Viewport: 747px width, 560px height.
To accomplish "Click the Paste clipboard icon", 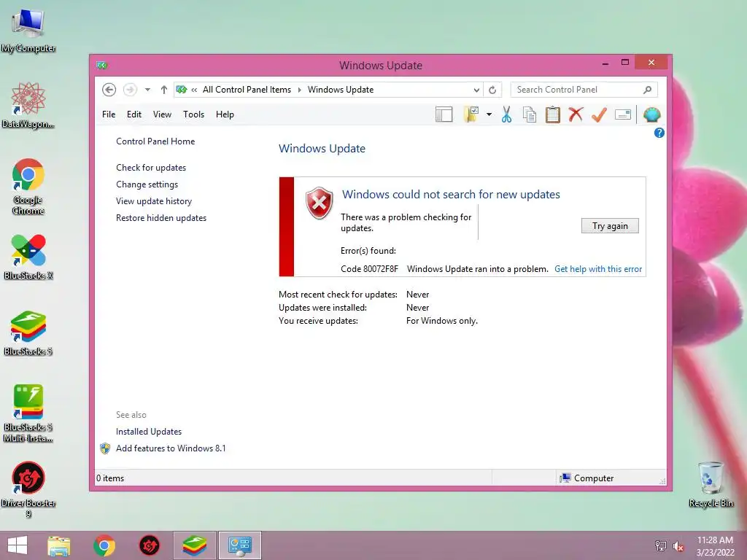I will (553, 114).
